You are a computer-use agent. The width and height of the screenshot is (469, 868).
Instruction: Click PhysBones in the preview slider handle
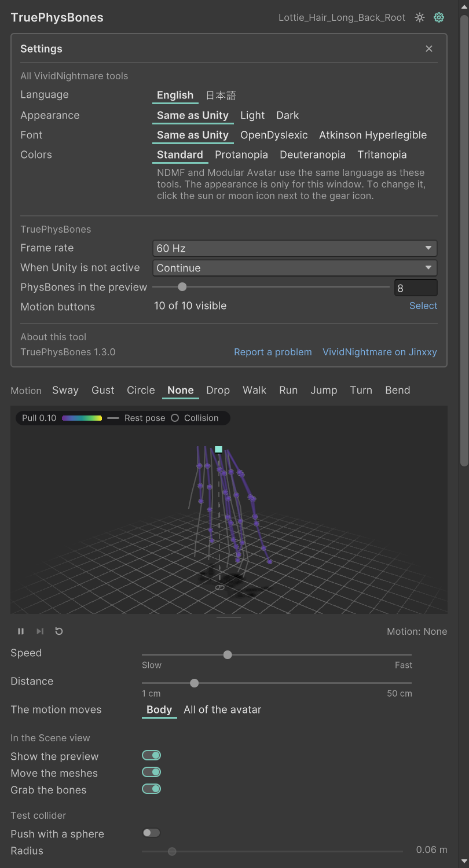click(x=182, y=286)
